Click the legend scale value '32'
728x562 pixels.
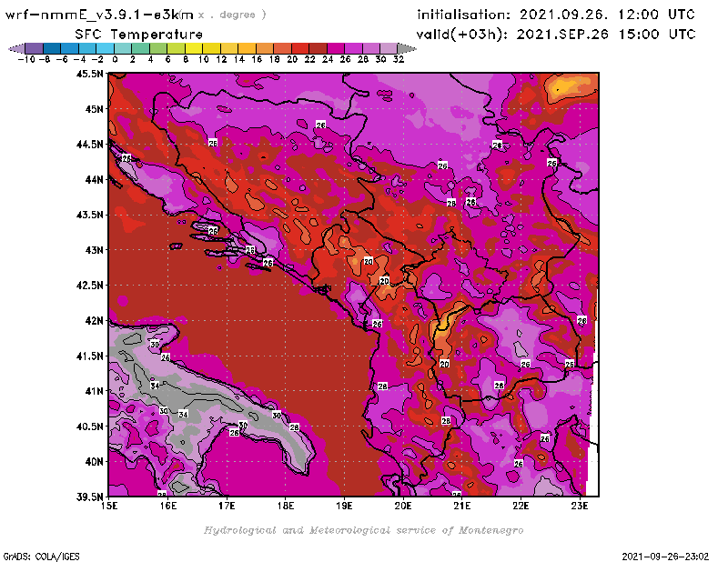click(x=399, y=60)
